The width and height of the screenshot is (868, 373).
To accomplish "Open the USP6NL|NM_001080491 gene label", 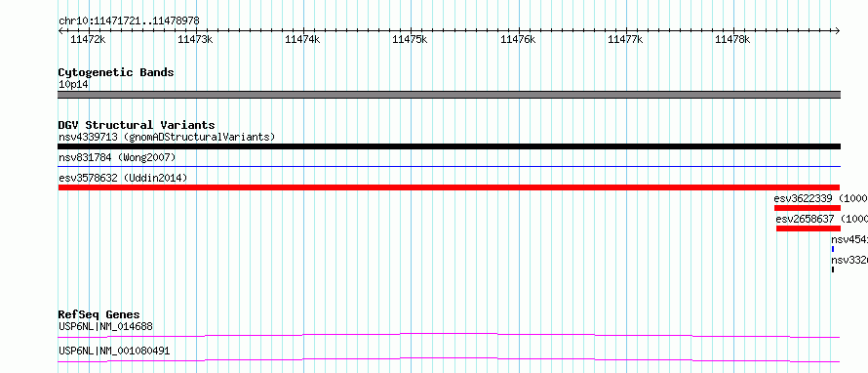I will pyautogui.click(x=114, y=351).
